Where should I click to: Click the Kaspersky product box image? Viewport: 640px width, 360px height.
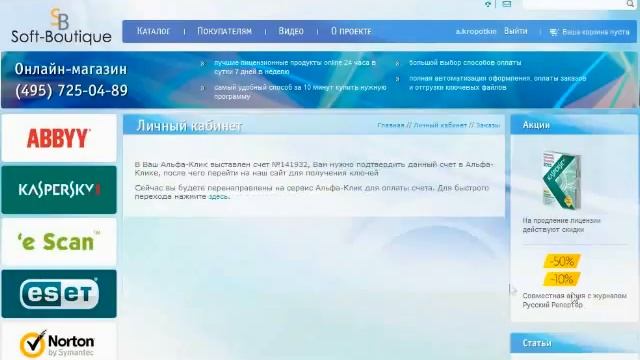(x=562, y=180)
